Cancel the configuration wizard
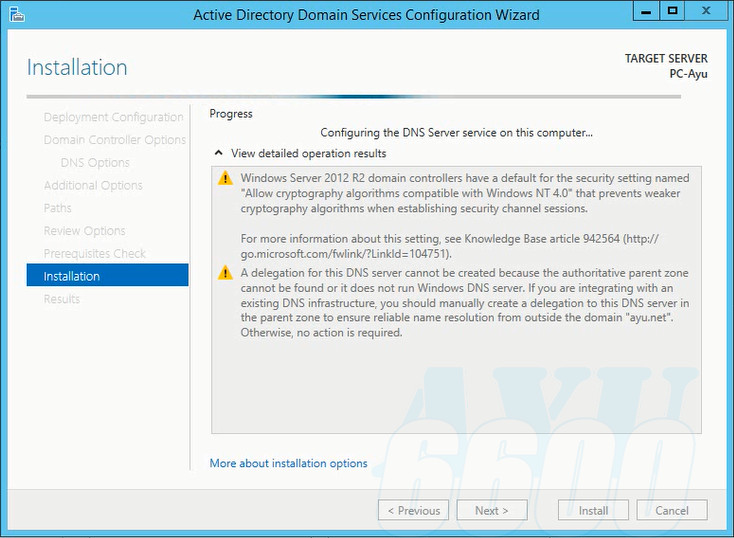Viewport: 734px width, 538px height. (672, 510)
